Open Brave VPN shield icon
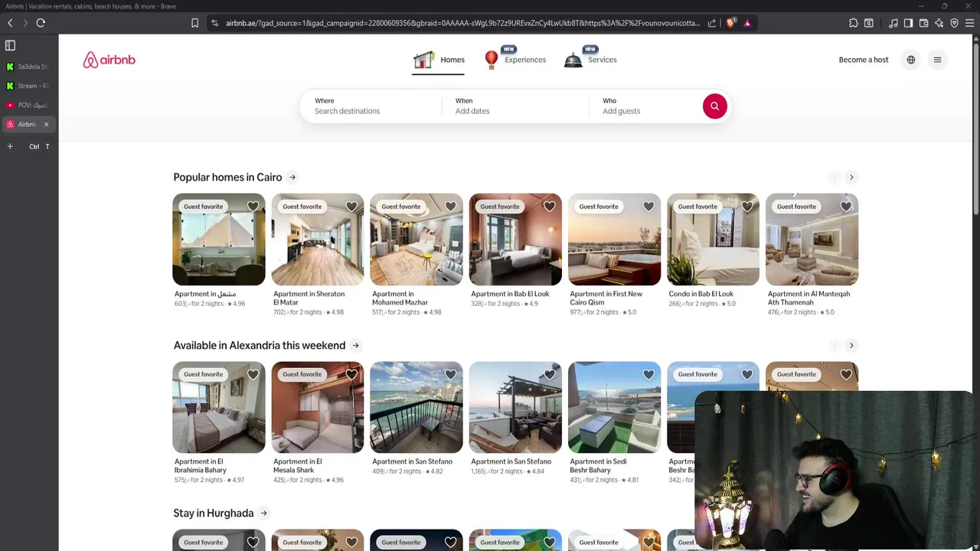The height and width of the screenshot is (551, 980). click(954, 23)
